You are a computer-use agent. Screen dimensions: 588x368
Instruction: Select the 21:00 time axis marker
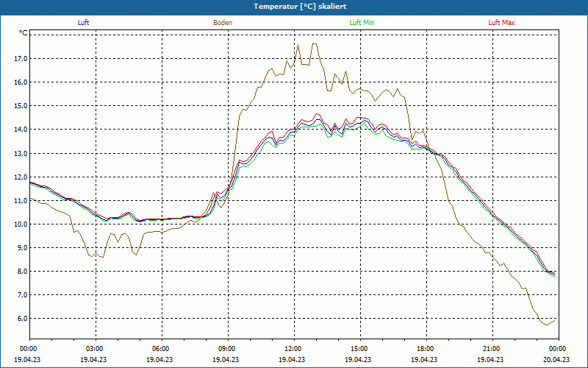tap(492, 349)
